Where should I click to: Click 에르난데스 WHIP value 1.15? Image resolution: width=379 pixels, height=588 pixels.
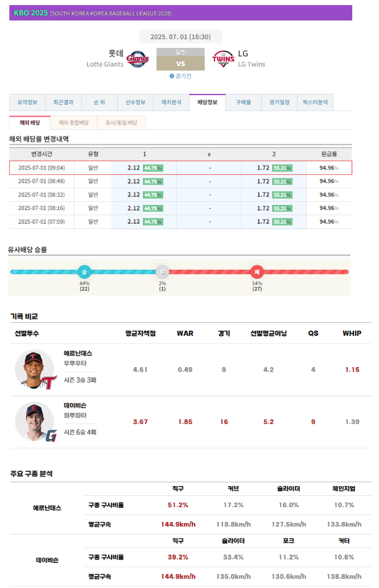(352, 370)
